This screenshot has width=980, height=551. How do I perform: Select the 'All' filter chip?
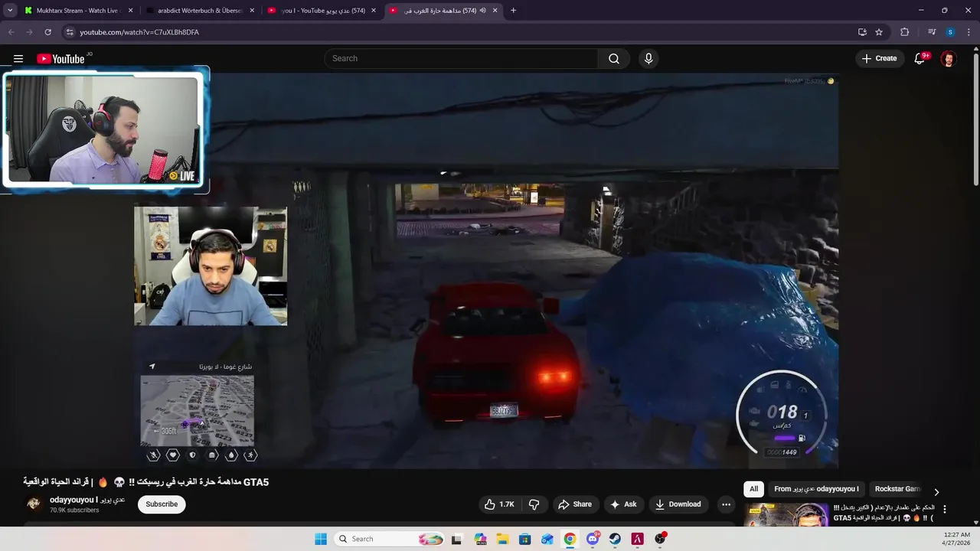[x=753, y=489]
